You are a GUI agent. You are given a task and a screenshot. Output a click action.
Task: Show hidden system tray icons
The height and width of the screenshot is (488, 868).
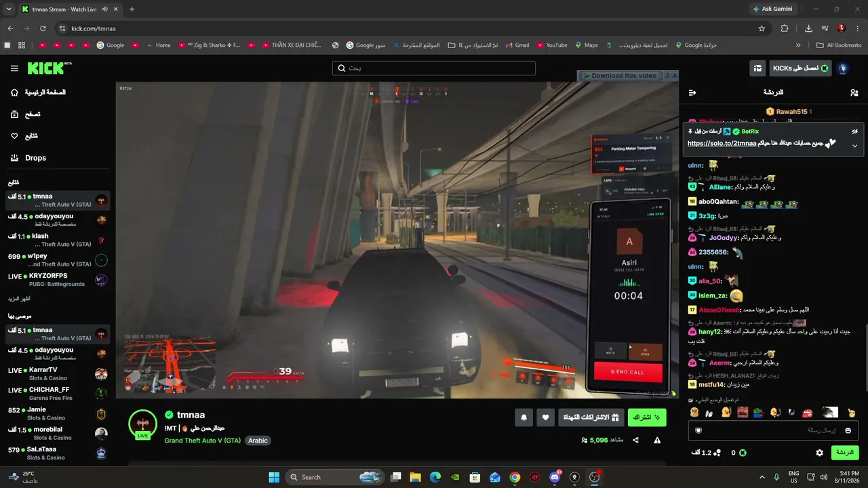pos(762,477)
